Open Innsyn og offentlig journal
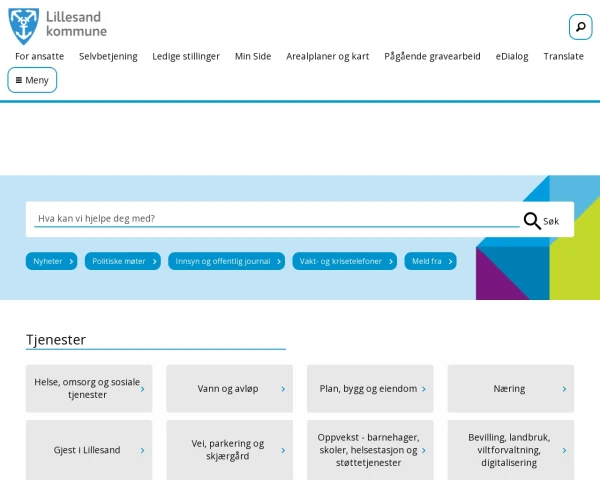Image resolution: width=600 pixels, height=480 pixels. [x=227, y=261]
